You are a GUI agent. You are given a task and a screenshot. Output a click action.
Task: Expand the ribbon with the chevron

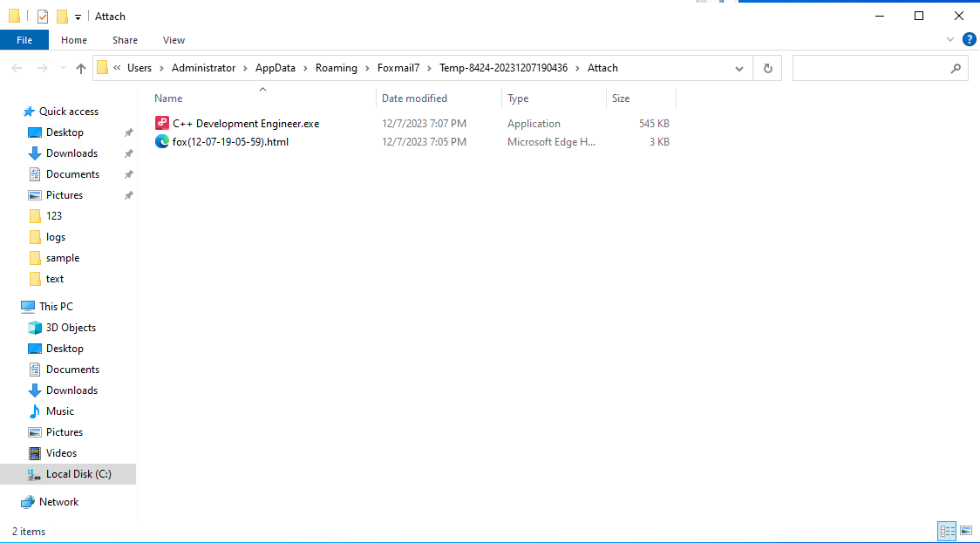(950, 39)
